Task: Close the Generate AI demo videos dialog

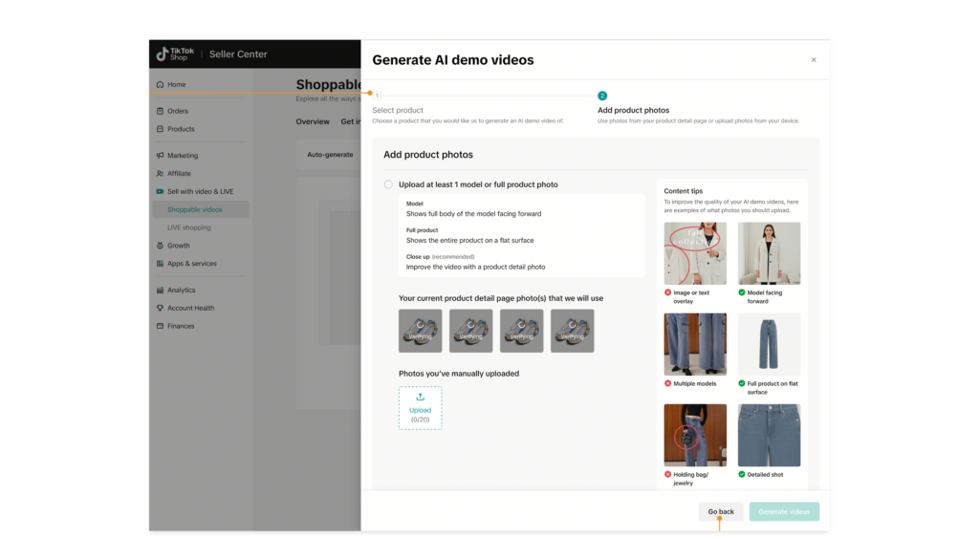Action: click(x=814, y=60)
